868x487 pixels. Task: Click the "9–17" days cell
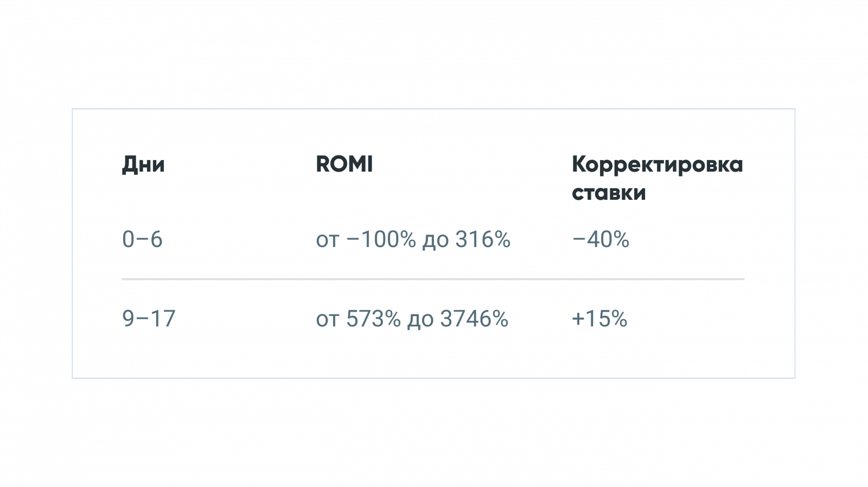coord(149,319)
